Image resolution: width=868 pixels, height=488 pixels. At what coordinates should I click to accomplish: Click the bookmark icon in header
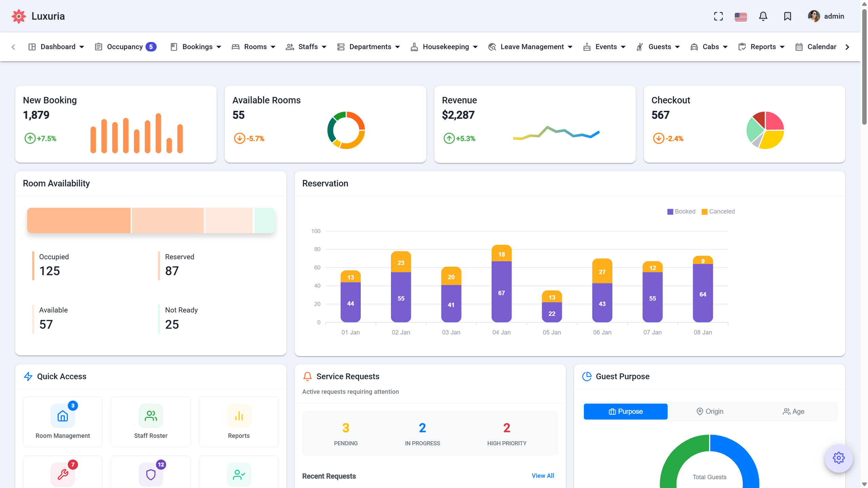(x=787, y=16)
